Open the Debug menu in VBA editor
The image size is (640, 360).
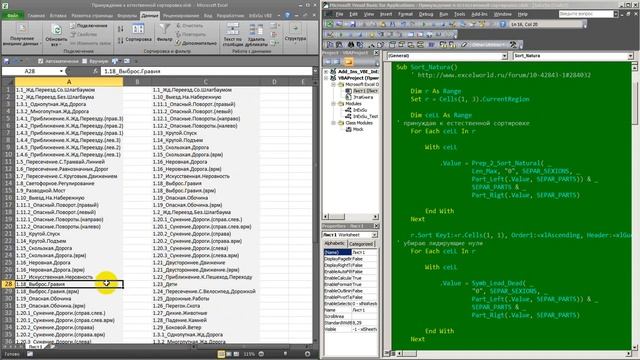click(426, 14)
